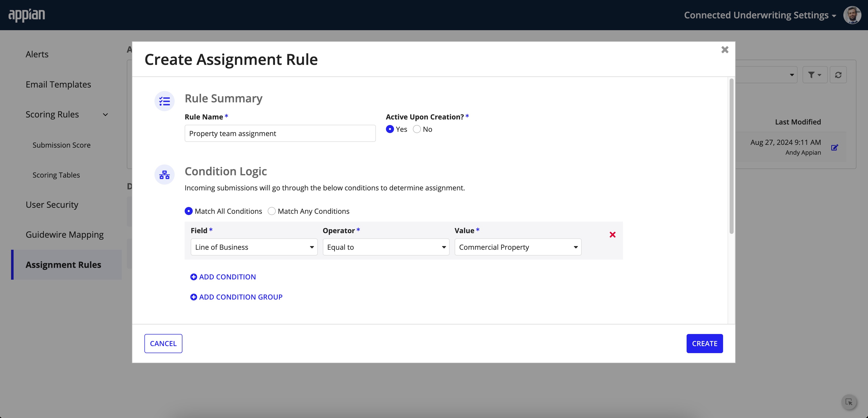Viewport: 868px width, 418px height.
Task: Open the Value dropdown showing Commercial Property
Action: tap(518, 247)
